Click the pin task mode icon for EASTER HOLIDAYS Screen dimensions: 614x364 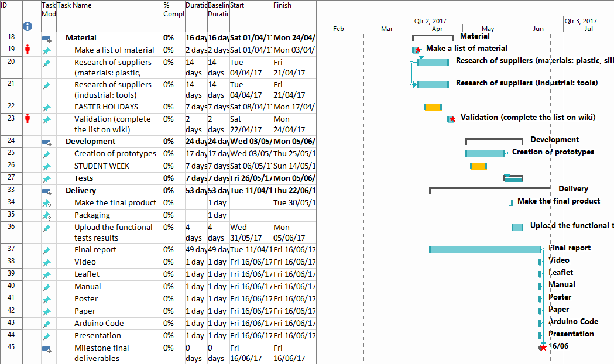[x=47, y=108]
